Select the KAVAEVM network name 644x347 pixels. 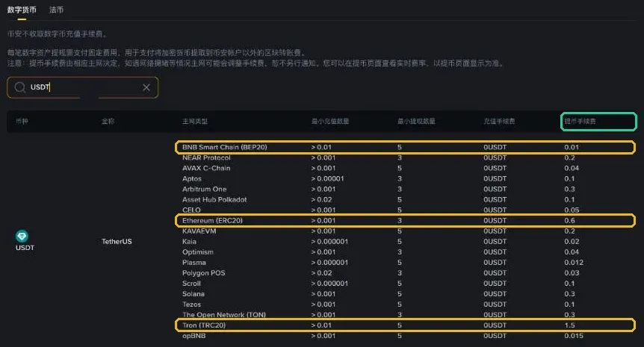(x=199, y=231)
